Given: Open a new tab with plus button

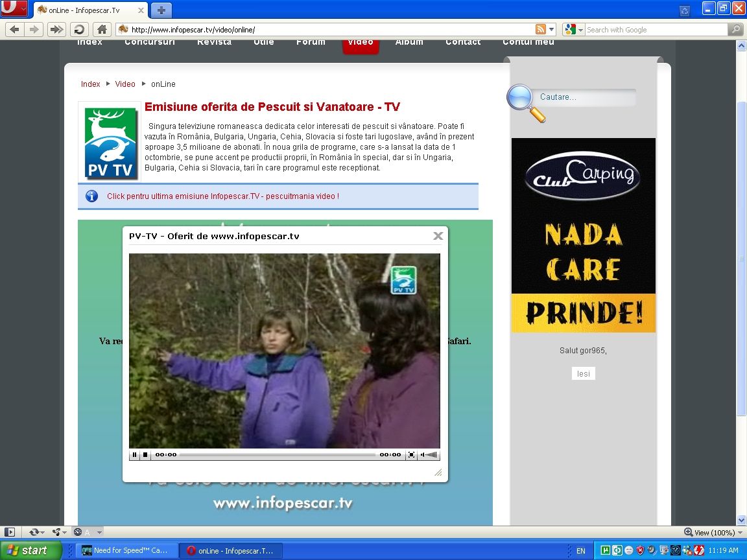Looking at the screenshot, I should point(161,10).
